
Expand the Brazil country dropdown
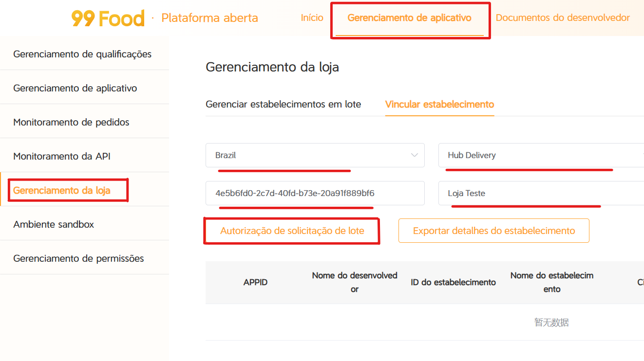pyautogui.click(x=315, y=155)
